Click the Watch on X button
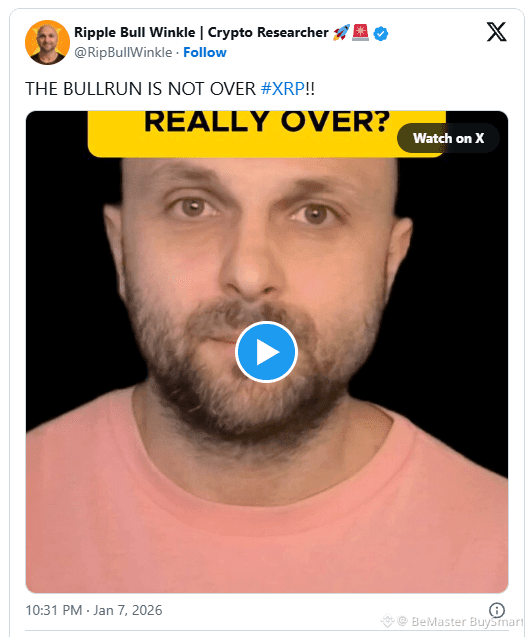The width and height of the screenshot is (531, 637). [x=449, y=138]
